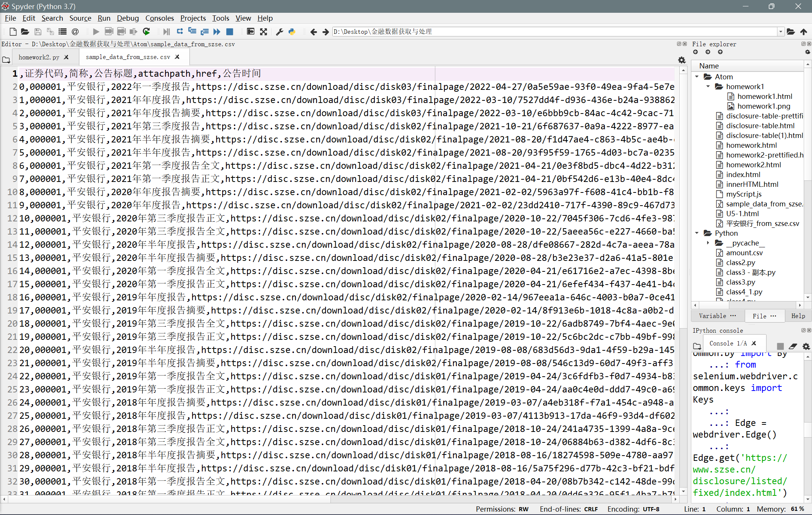This screenshot has width=812, height=515.
Task: Run current cell and advance
Action: click(121, 32)
